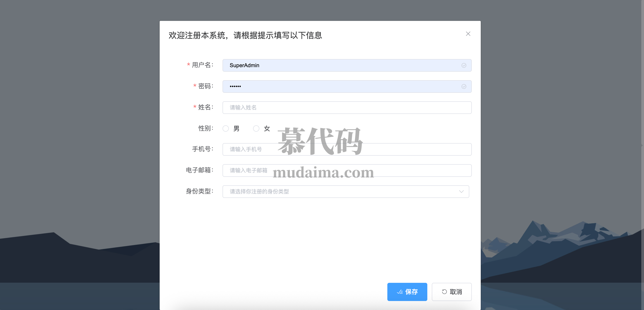
Task: Select the 男 radio button
Action: [x=225, y=128]
